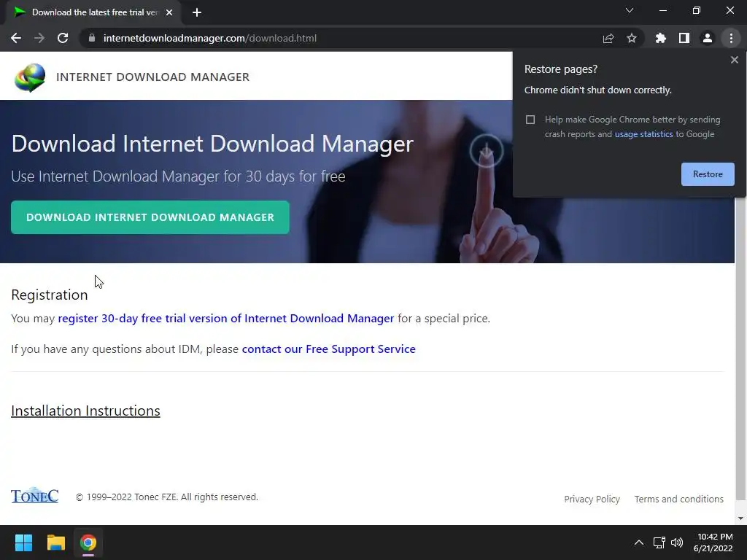Click the padlock site info icon

(92, 38)
